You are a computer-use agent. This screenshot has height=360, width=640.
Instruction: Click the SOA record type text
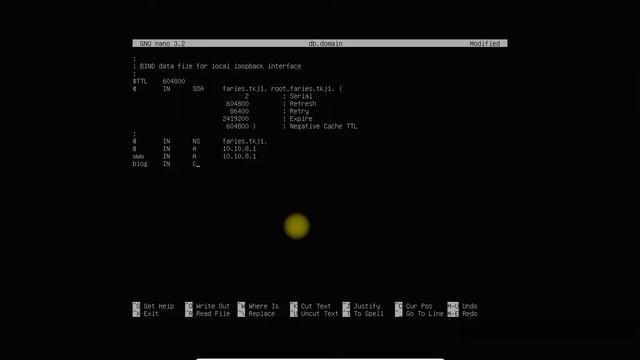coord(198,89)
